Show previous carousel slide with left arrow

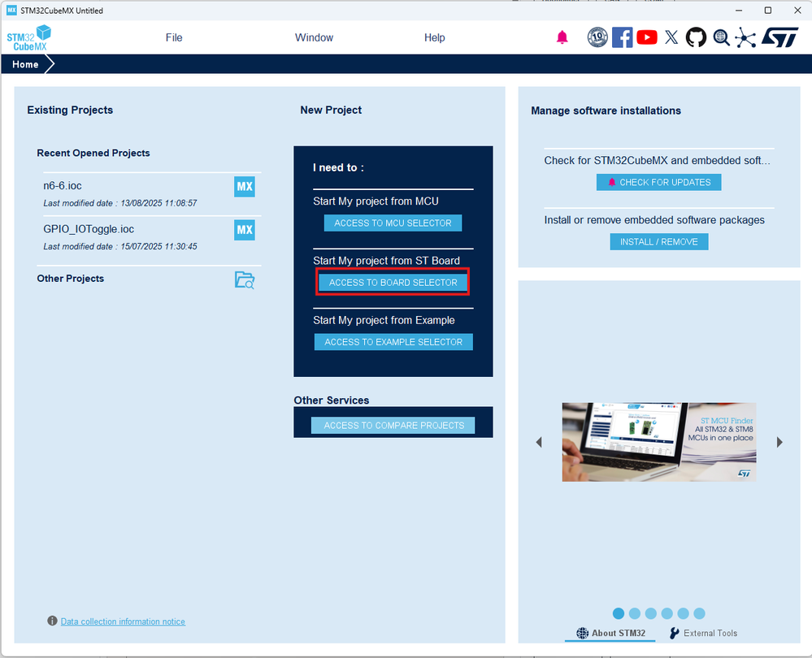[539, 442]
